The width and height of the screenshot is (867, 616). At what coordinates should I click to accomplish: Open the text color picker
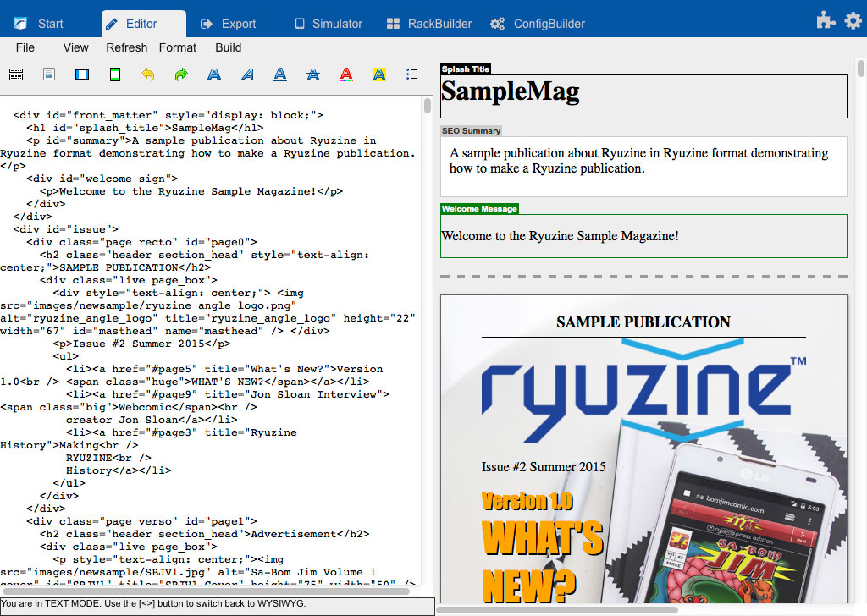[346, 74]
